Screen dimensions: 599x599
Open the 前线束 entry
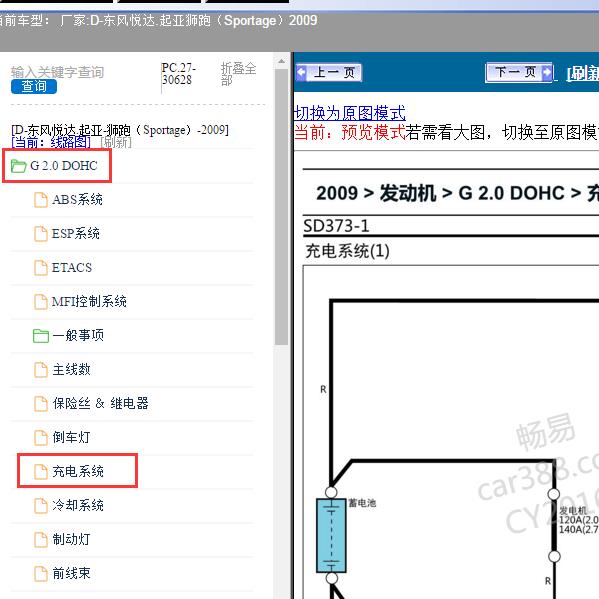[x=71, y=573]
